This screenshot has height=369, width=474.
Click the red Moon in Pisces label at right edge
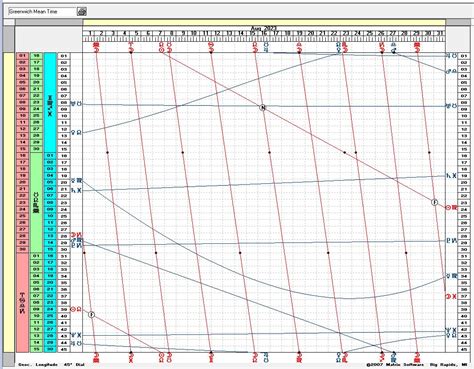tap(451, 296)
